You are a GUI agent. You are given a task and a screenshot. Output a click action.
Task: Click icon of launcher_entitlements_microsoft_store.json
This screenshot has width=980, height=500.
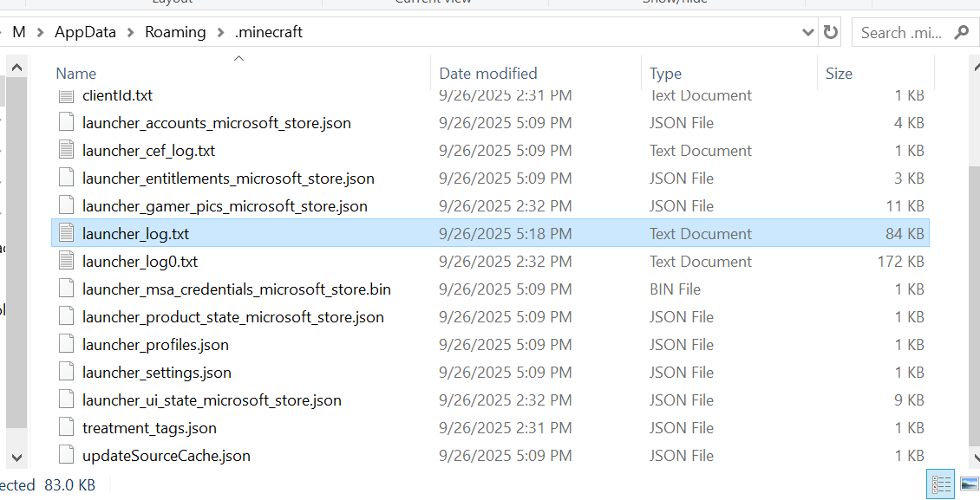point(66,178)
